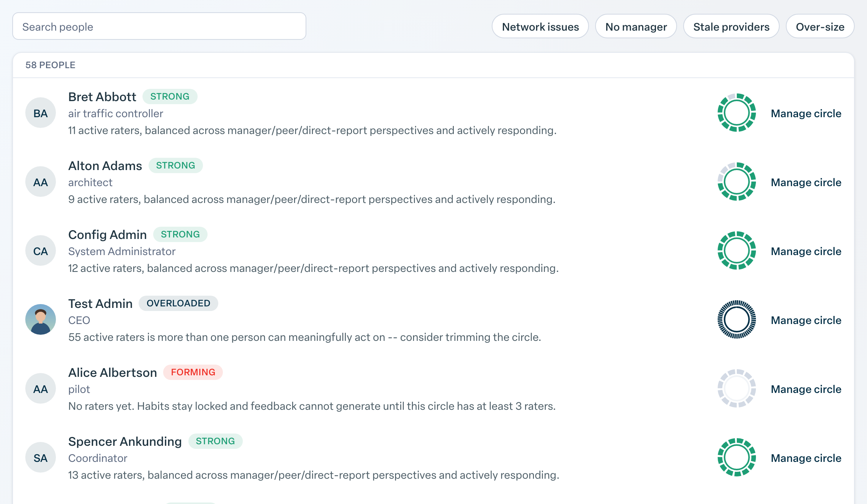Click the BA avatar for Bret Abbott
The image size is (867, 504).
(x=41, y=113)
